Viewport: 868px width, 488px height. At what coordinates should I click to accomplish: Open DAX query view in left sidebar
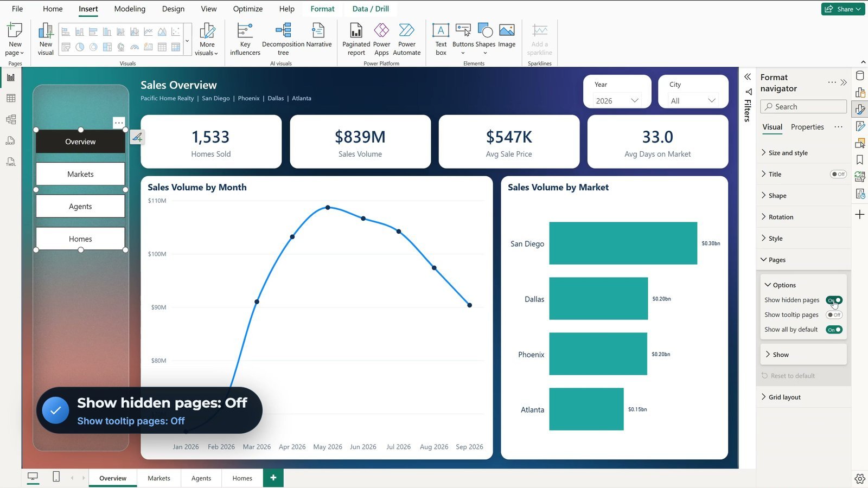11,140
